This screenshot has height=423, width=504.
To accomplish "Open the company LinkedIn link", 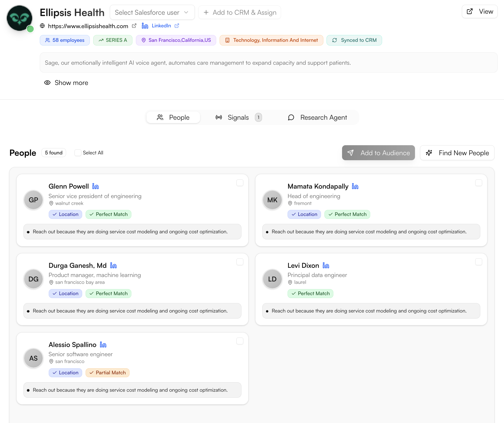I will click(x=161, y=26).
